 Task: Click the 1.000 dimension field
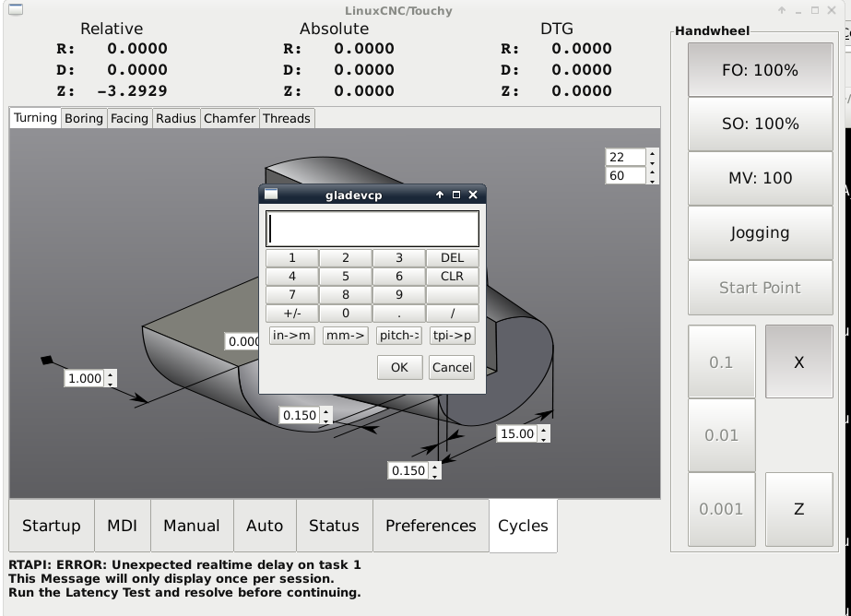coord(85,378)
